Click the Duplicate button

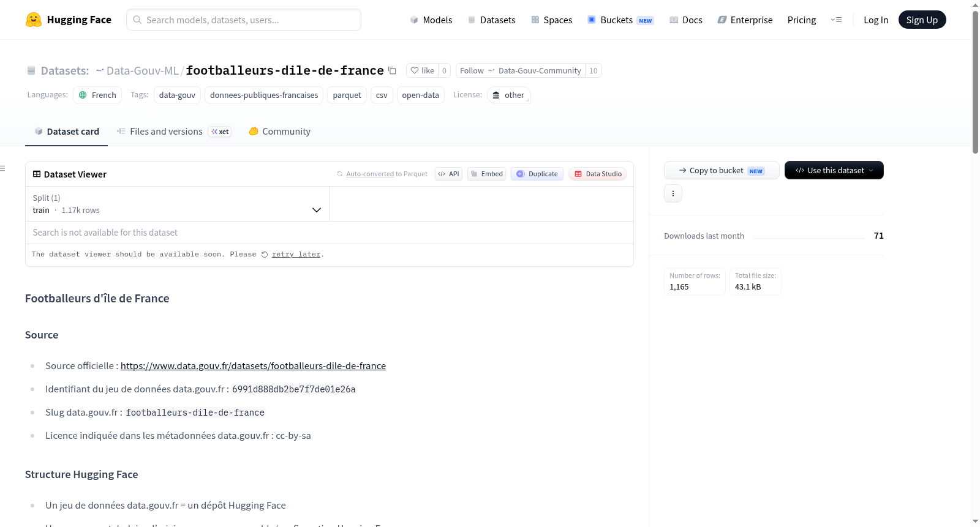coord(537,174)
